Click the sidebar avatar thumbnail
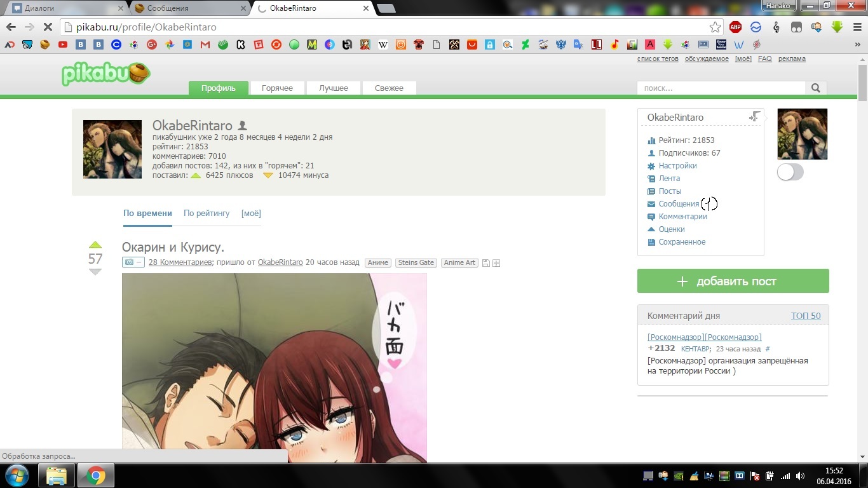The image size is (868, 488). pos(803,134)
